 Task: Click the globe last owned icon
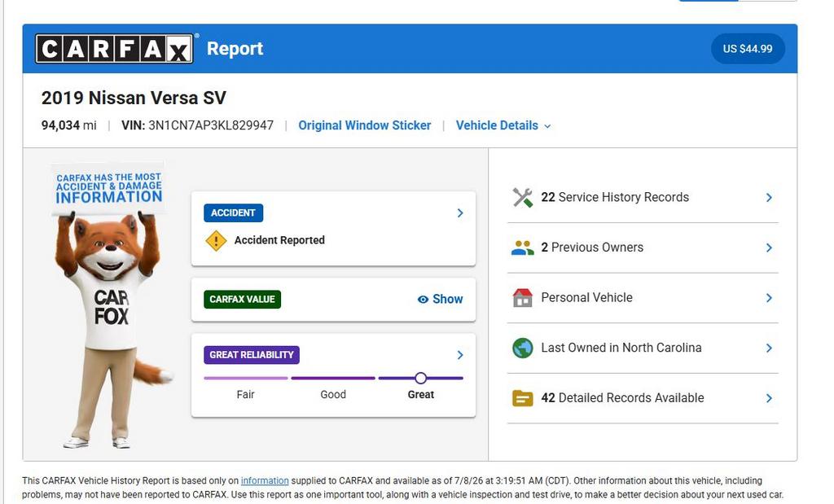(522, 348)
